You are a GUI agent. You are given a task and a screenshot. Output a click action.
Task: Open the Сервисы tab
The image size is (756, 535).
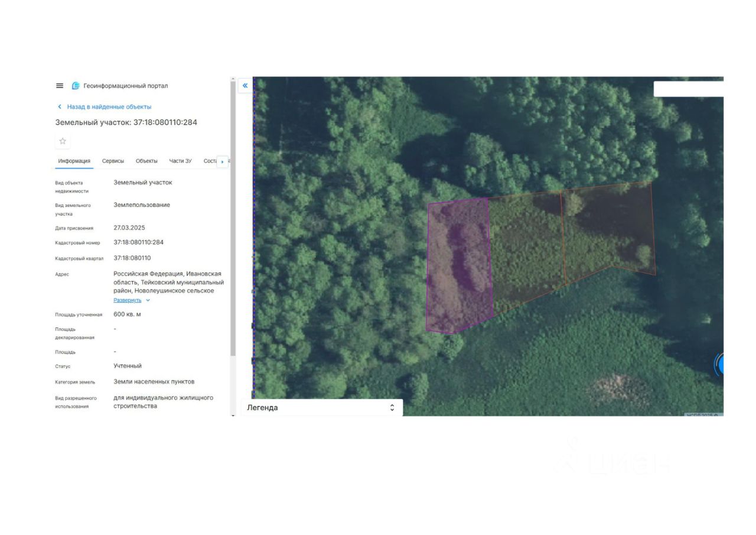(113, 161)
